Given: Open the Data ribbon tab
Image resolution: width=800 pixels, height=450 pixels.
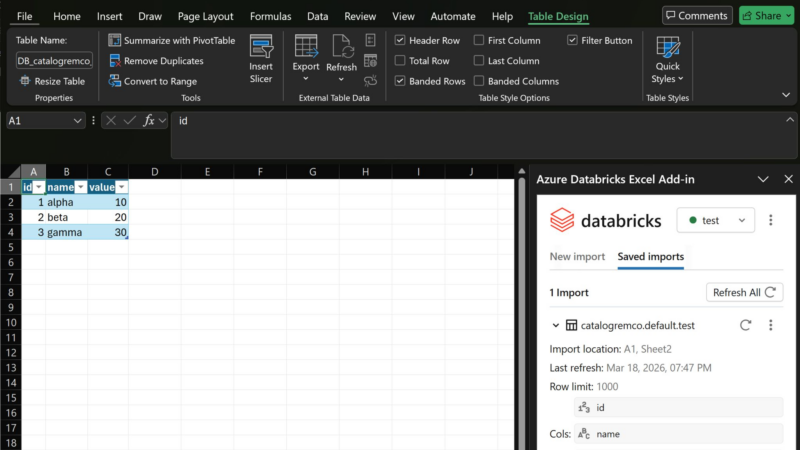Looking at the screenshot, I should click(317, 16).
